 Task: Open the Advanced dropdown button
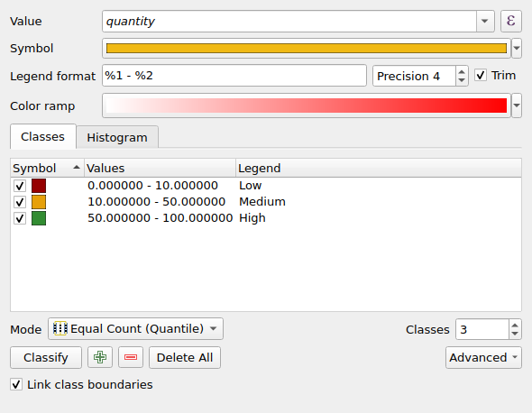point(483,357)
